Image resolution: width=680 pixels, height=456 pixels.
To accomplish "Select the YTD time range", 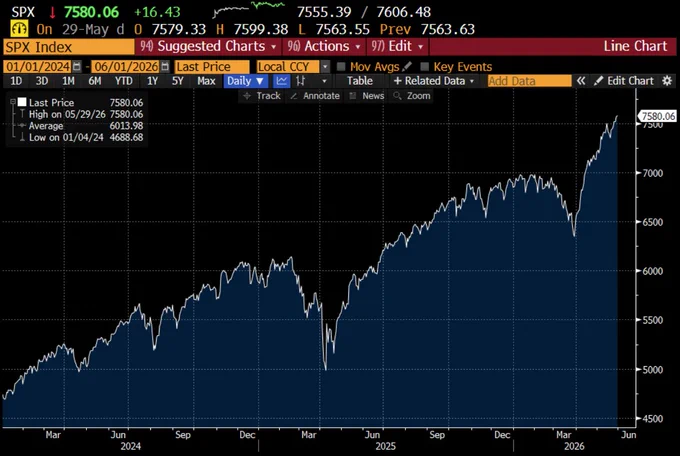I will [x=124, y=81].
